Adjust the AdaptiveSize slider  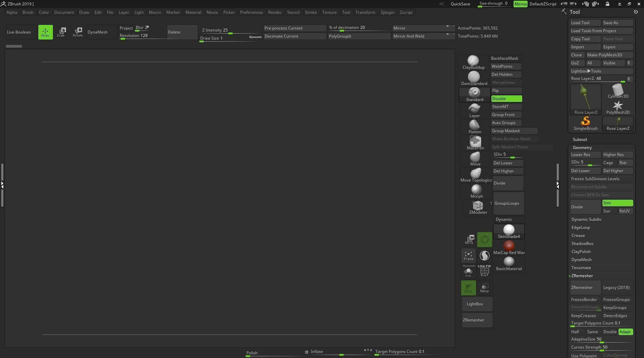pyautogui.click(x=602, y=340)
